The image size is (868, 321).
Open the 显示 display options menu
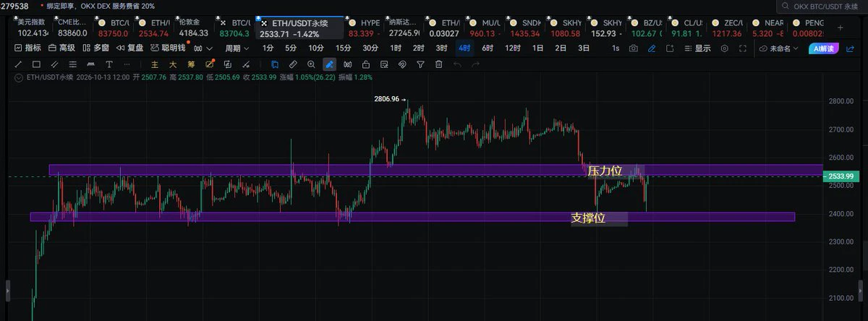click(697, 48)
